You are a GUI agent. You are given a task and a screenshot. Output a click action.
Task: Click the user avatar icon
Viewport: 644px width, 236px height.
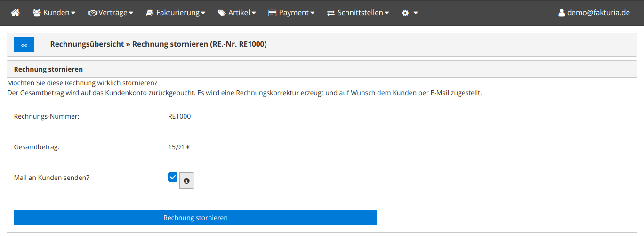[562, 13]
